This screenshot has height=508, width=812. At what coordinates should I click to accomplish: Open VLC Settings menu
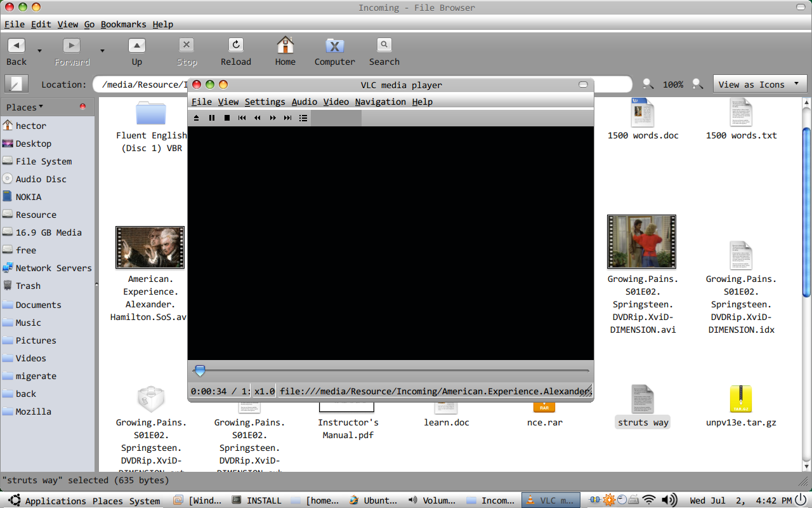pos(265,102)
